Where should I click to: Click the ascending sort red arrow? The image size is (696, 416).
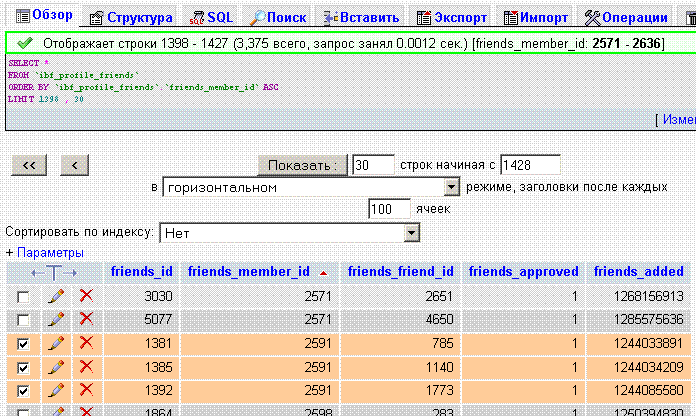tap(324, 273)
